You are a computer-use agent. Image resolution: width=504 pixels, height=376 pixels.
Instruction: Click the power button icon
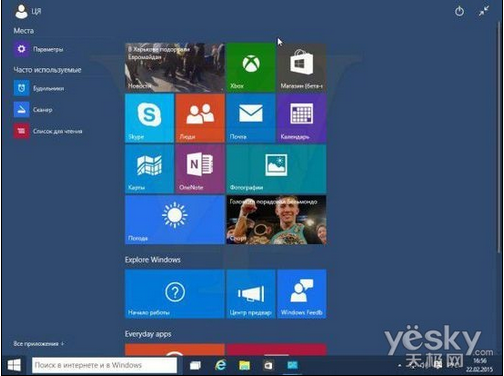tap(459, 12)
